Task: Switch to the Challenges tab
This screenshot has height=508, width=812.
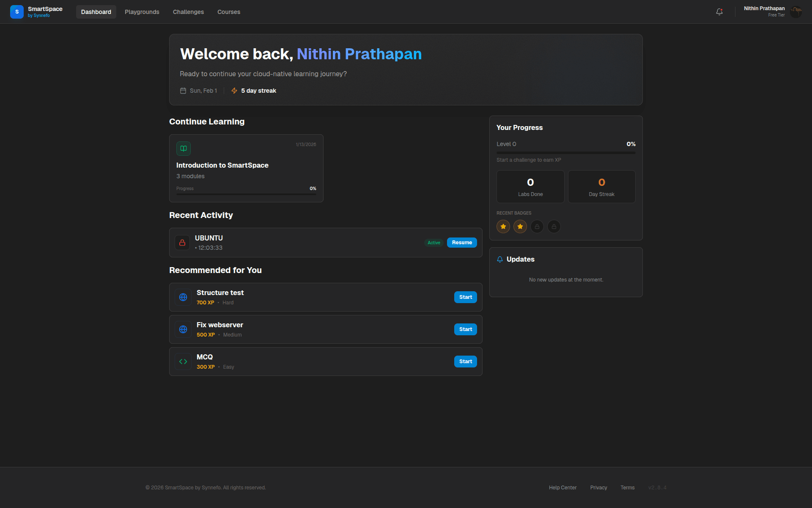Action: click(188, 12)
